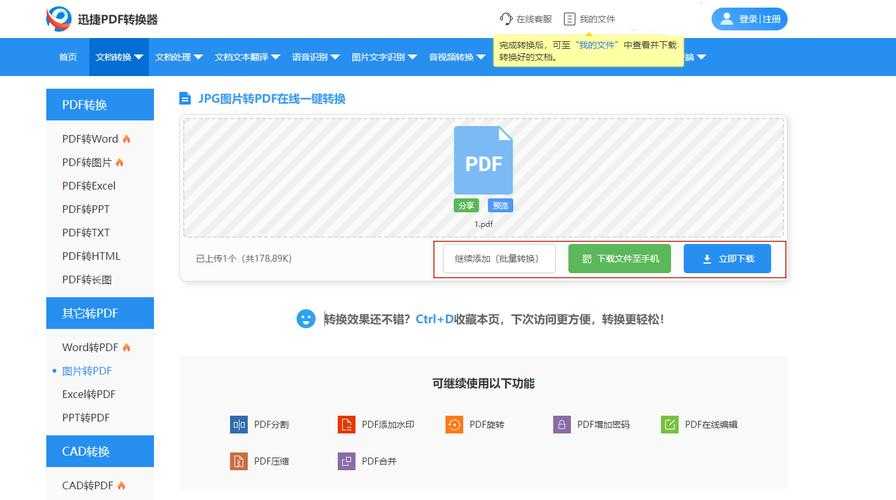Go to the 首页 home tab
896x500 pixels.
[68, 57]
